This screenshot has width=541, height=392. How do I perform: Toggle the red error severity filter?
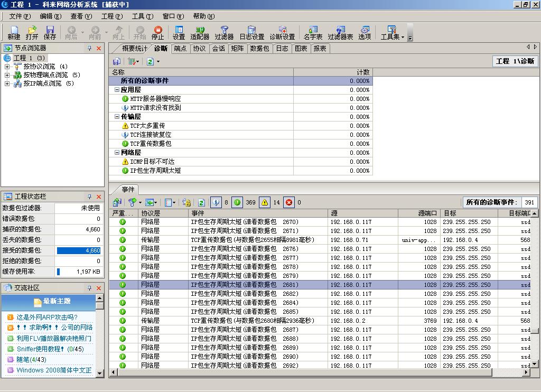pos(289,202)
